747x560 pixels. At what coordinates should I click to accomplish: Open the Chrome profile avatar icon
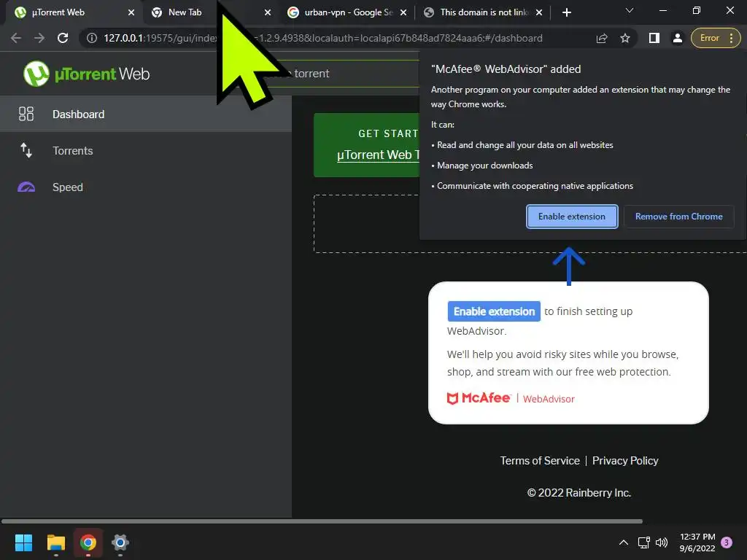(677, 38)
